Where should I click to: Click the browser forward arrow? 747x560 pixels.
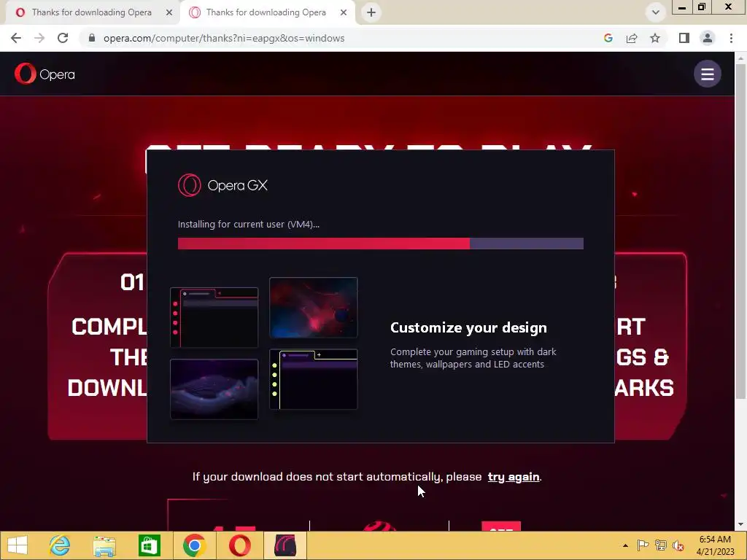39,38
